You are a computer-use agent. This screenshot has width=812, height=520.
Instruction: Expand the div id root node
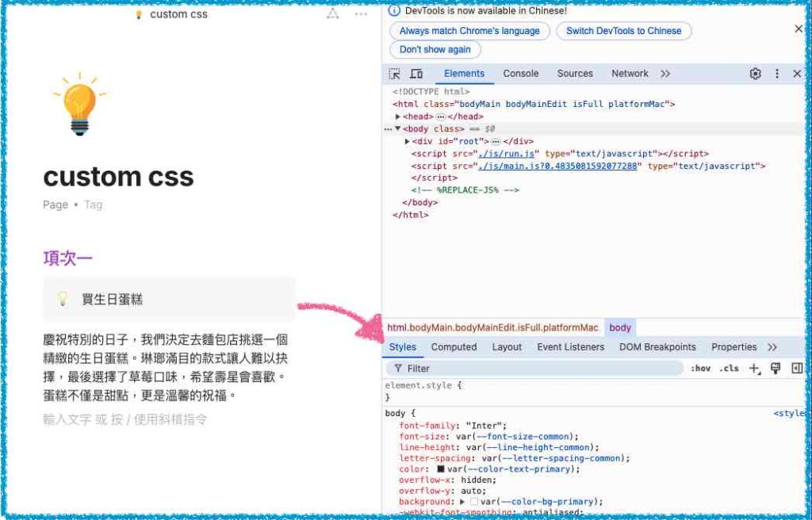pos(407,141)
